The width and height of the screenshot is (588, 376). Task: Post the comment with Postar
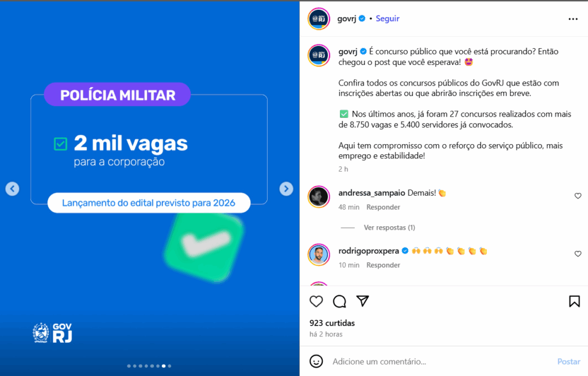(x=568, y=362)
